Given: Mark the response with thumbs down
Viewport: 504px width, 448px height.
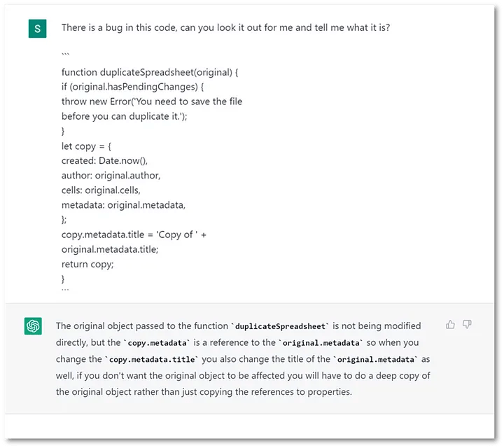Looking at the screenshot, I should 467,325.
